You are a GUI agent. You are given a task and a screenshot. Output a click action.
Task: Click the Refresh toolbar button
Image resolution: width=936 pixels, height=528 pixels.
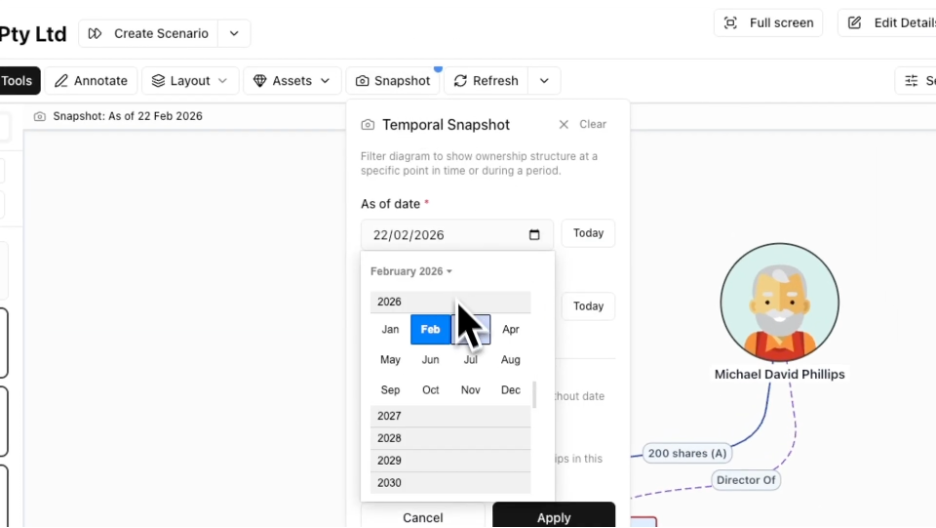[486, 81]
